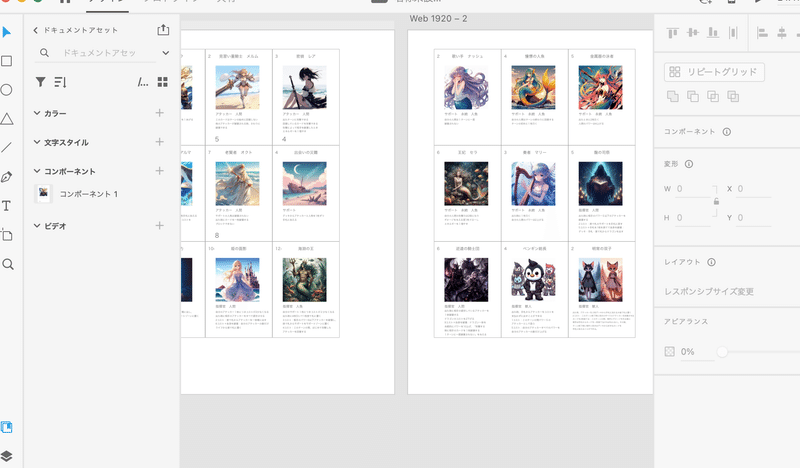Click the リピートグリッド button
The height and width of the screenshot is (468, 800).
click(714, 72)
